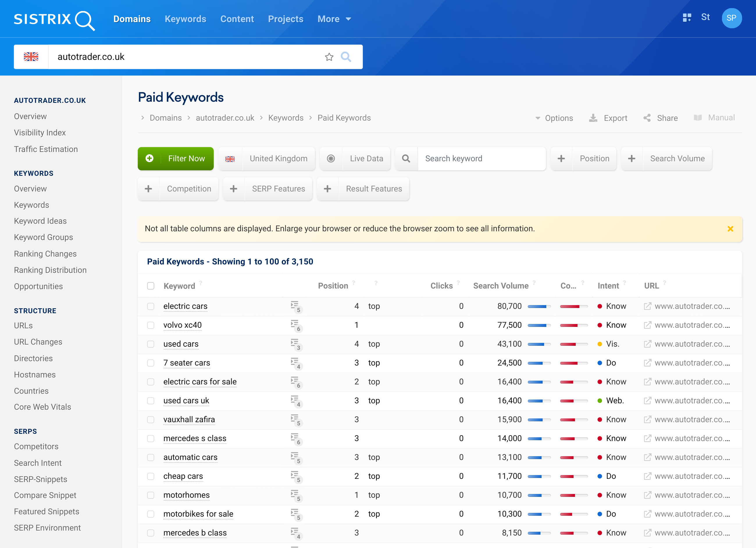Add a Result Features filter
The image size is (756, 548).
pyautogui.click(x=363, y=189)
